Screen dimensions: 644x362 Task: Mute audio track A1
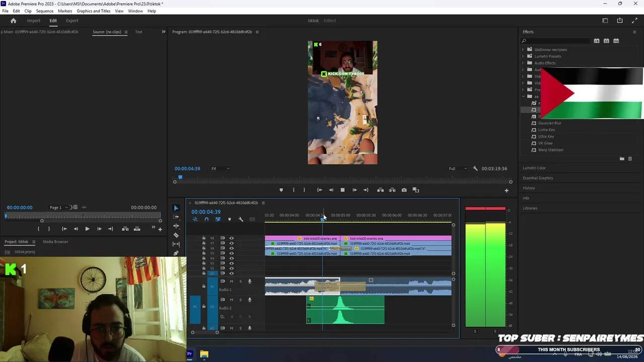231,281
